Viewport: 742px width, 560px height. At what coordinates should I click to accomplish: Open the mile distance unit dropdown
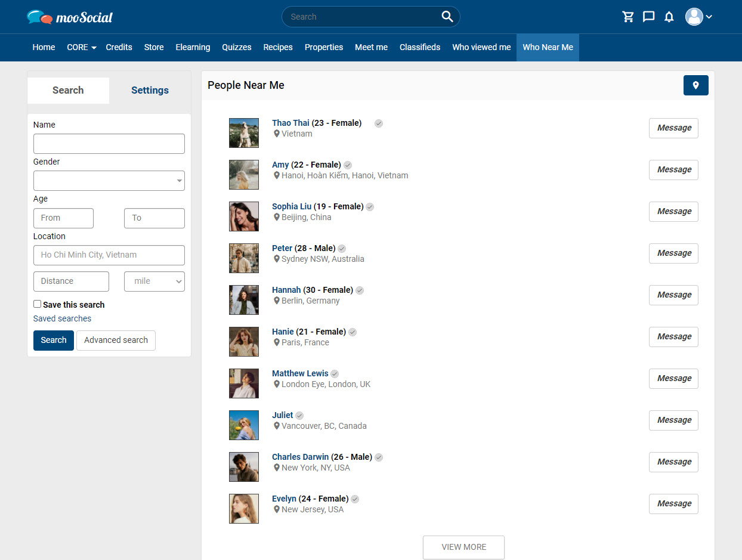[x=154, y=281]
